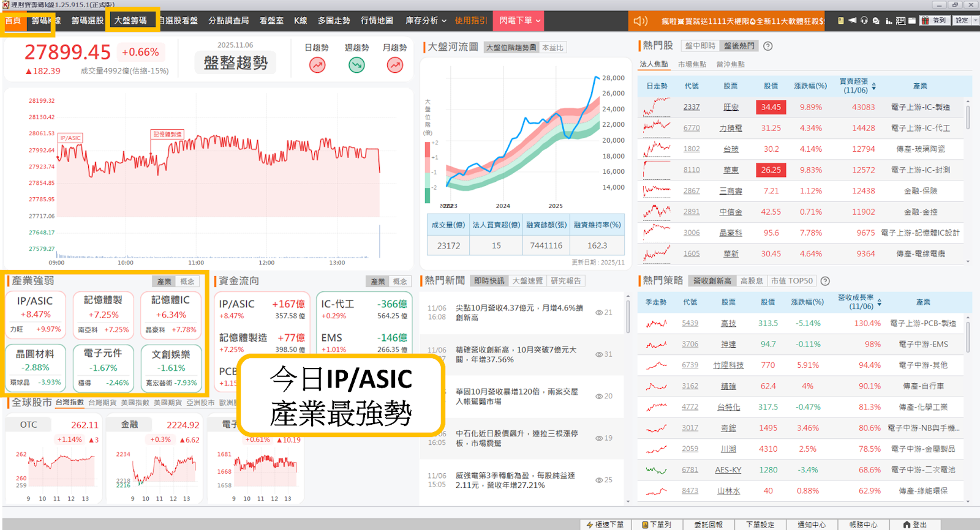This screenshot has width=980, height=530.
Task: Open dropdown arrow beside 設定
Action: pyautogui.click(x=975, y=21)
